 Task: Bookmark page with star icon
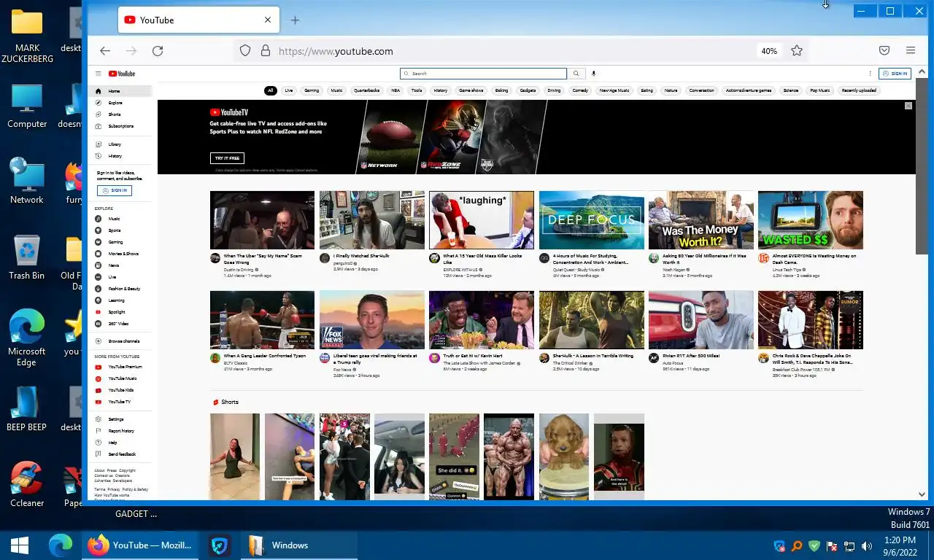(797, 51)
